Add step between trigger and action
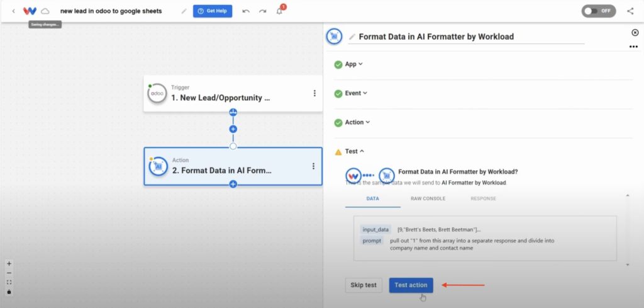This screenshot has width=644, height=308. (x=233, y=129)
